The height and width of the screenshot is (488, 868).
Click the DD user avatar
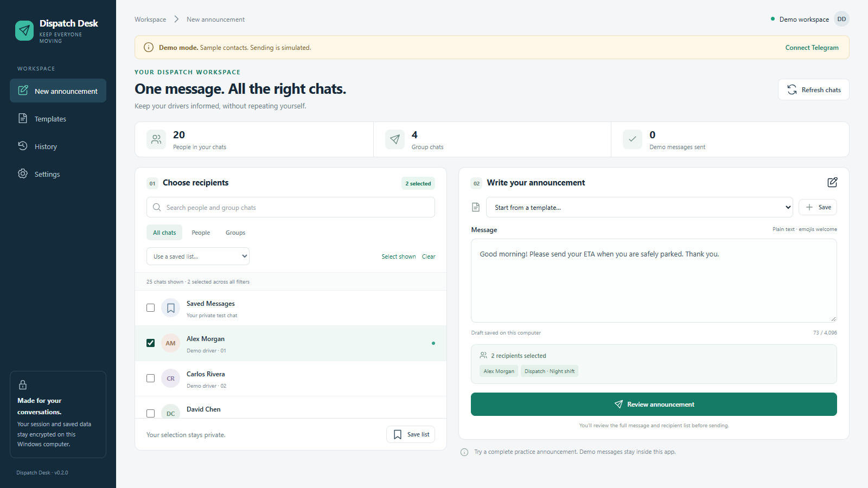(x=841, y=19)
